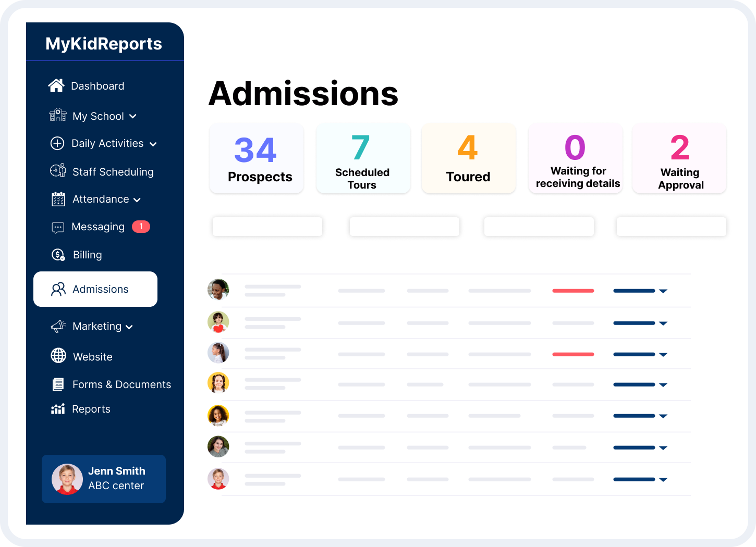Open the 7 Scheduled Tours card
756x547 pixels.
pos(363,158)
